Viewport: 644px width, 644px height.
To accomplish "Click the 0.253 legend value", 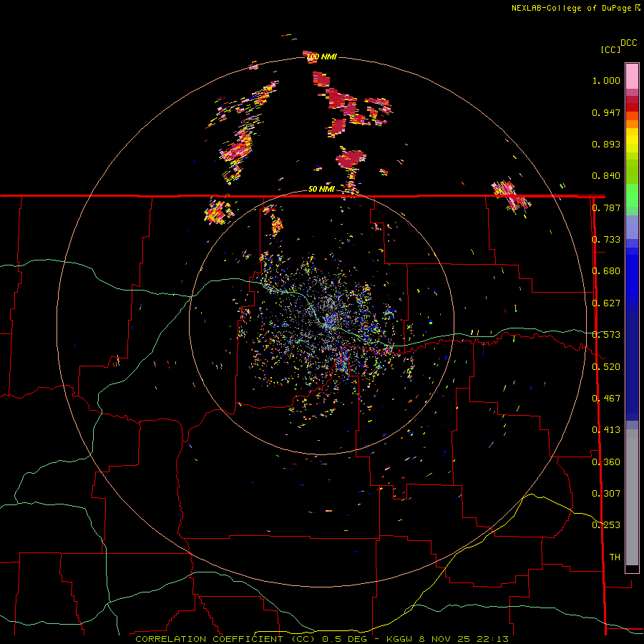I will (x=606, y=525).
